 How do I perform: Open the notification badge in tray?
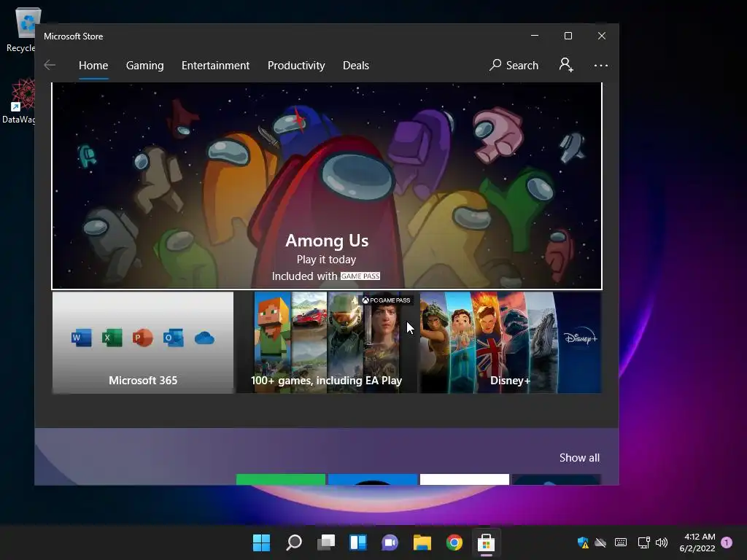click(x=727, y=542)
